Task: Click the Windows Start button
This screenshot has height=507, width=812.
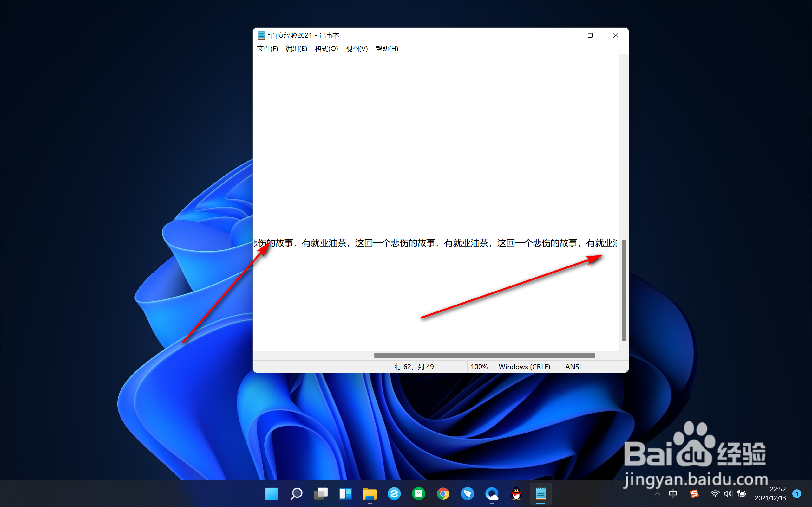Action: [272, 494]
